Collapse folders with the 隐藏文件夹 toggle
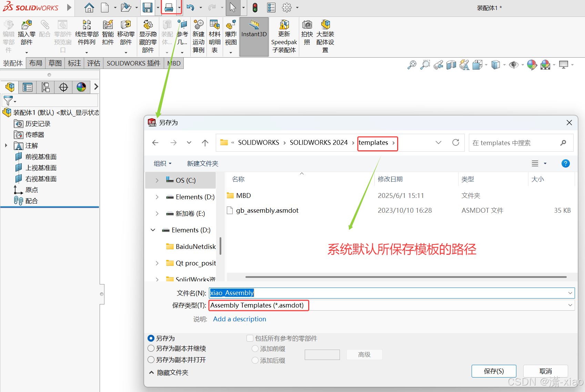The image size is (585, 392). coord(169,373)
